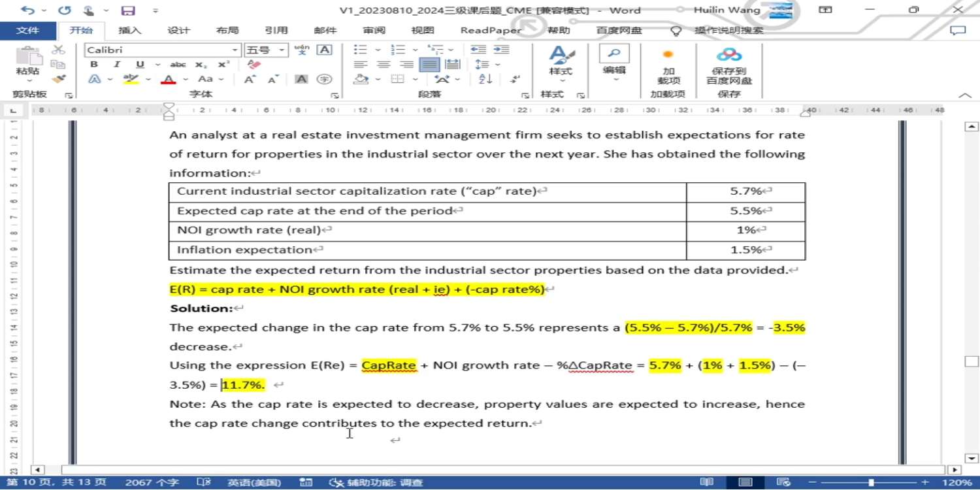
Task: Toggle Bold formatting
Action: 94,65
